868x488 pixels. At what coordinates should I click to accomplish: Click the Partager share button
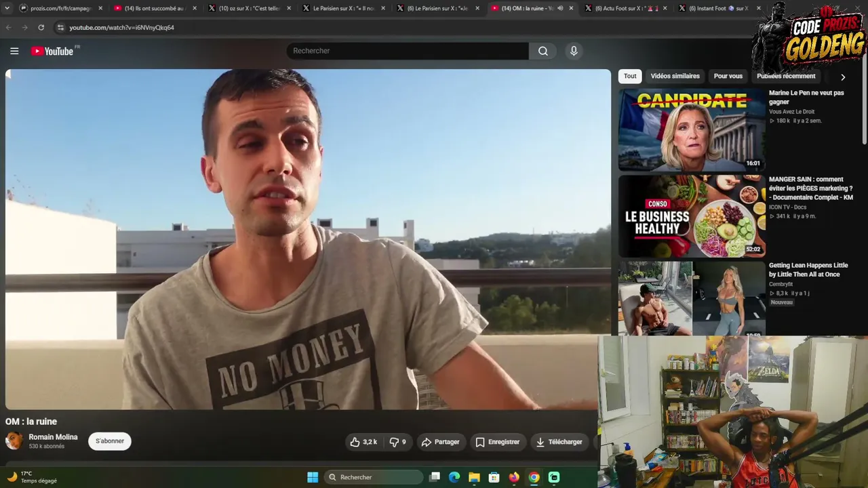441,442
